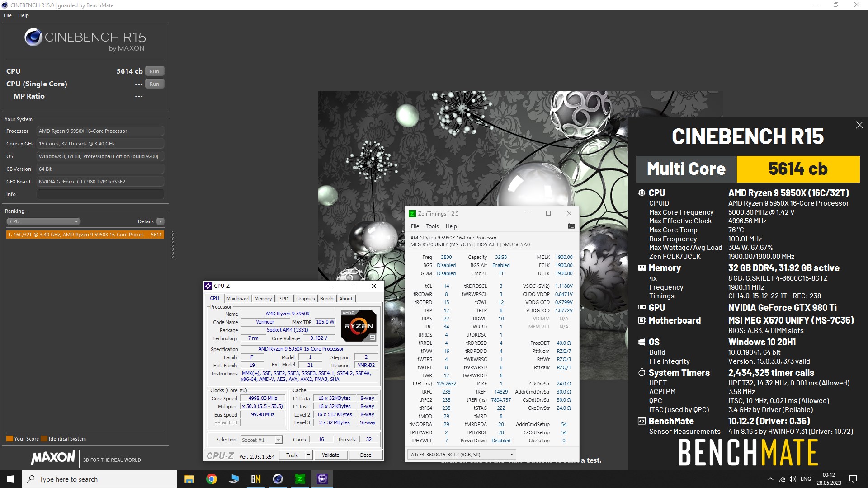This screenshot has height=488, width=868.
Task: Click the ZenTimings title bar app icon
Action: tap(412, 214)
